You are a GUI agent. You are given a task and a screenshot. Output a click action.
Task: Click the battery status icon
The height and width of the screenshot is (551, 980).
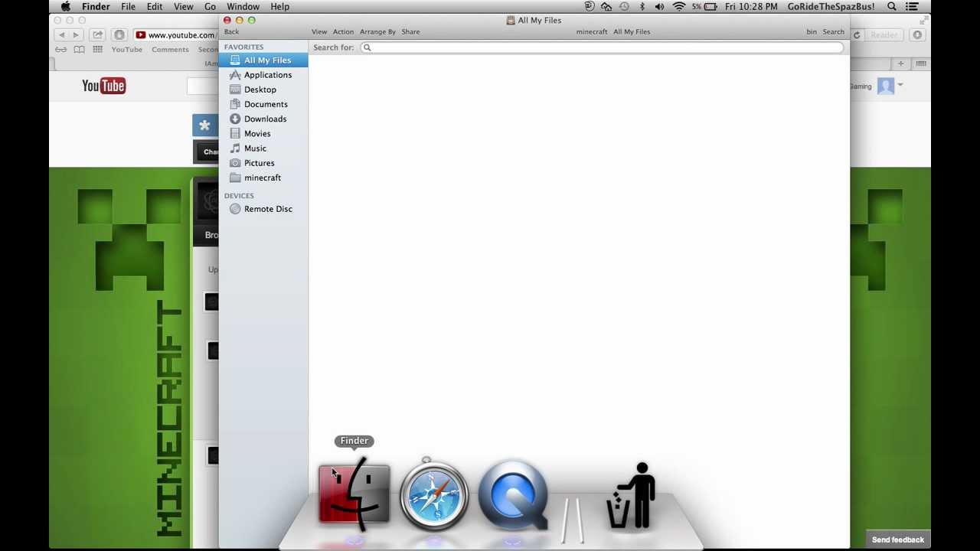click(710, 7)
